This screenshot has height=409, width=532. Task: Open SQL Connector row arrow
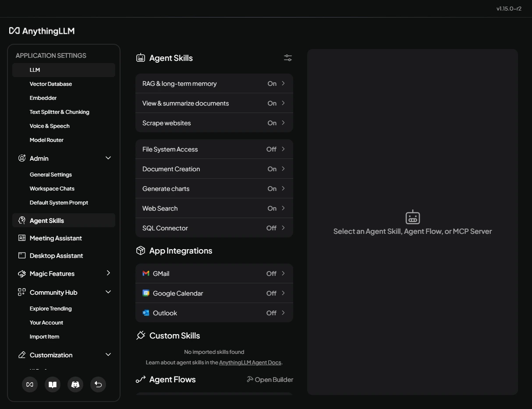click(x=284, y=228)
